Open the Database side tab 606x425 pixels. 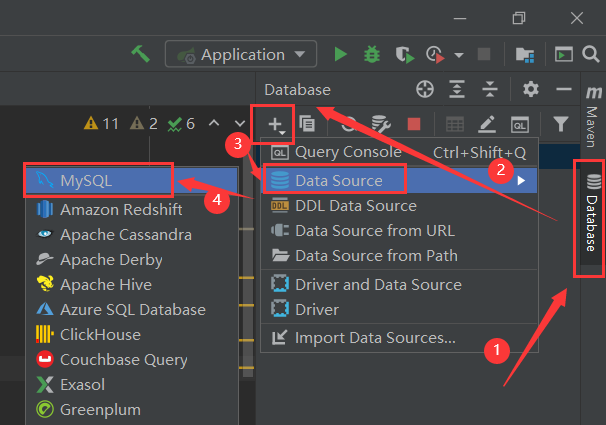pos(593,217)
